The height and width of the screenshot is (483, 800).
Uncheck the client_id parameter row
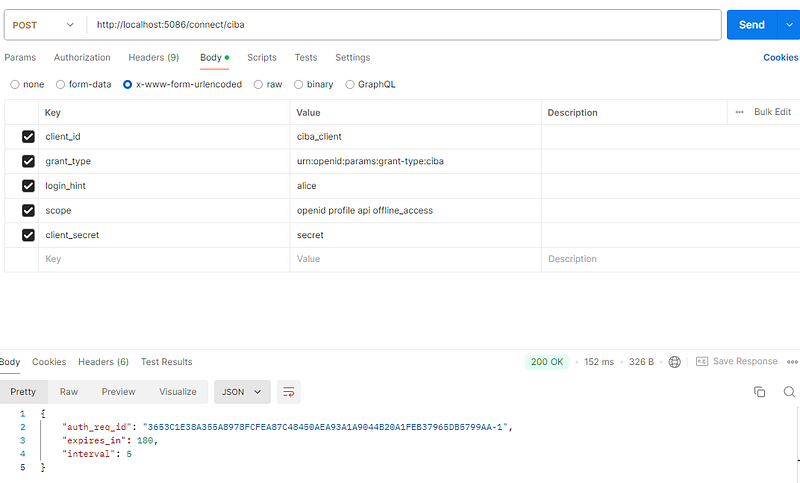[28, 137]
